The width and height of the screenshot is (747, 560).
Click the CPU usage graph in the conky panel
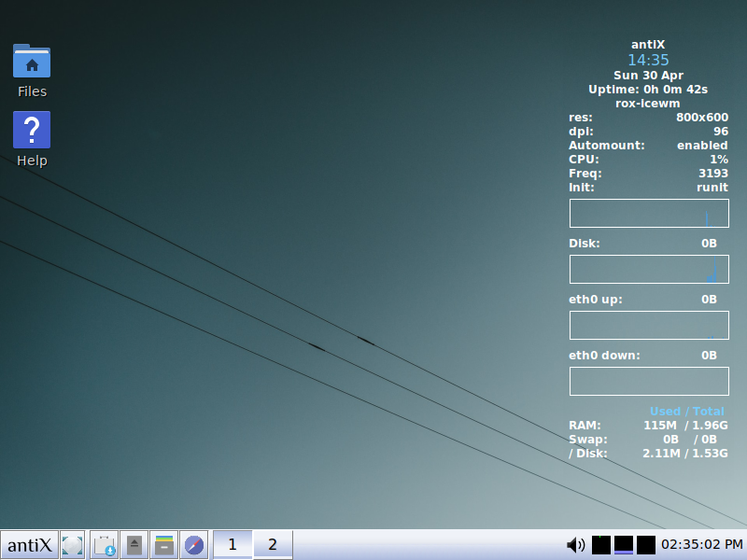pyautogui.click(x=649, y=213)
